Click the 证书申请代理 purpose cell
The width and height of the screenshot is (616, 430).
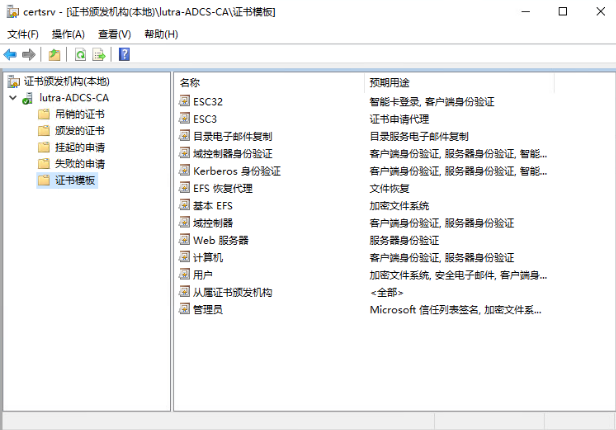coord(399,119)
